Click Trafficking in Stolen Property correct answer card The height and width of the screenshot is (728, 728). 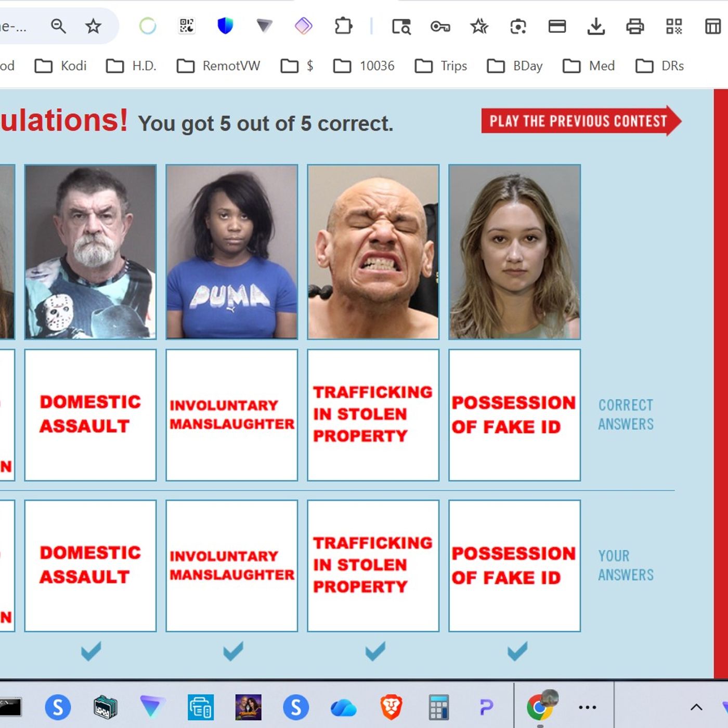(x=373, y=415)
